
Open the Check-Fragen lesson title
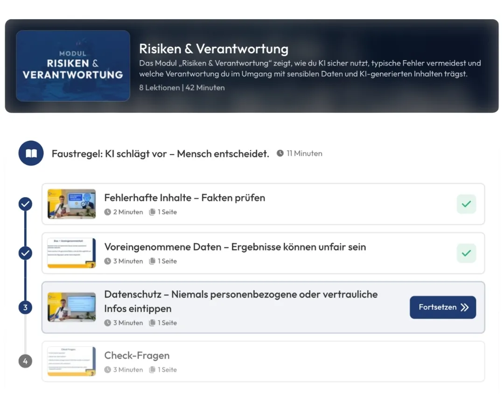tap(137, 355)
